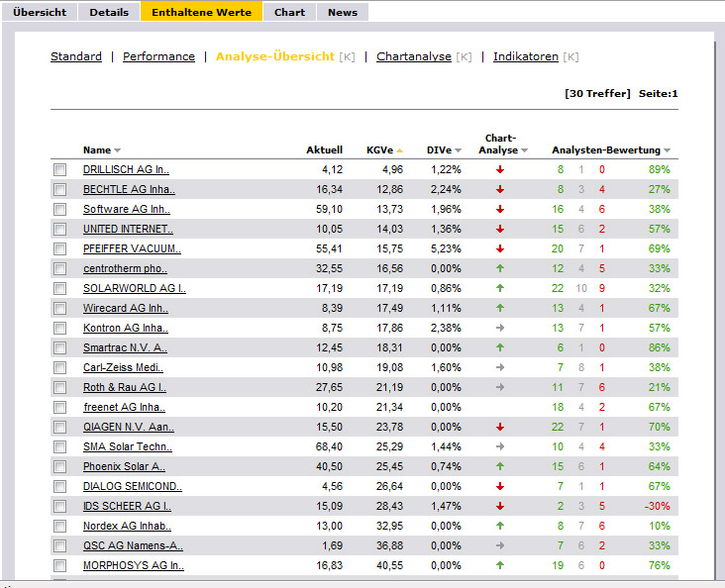Sort by Analysten-Bewertung column arrow

coord(667,150)
